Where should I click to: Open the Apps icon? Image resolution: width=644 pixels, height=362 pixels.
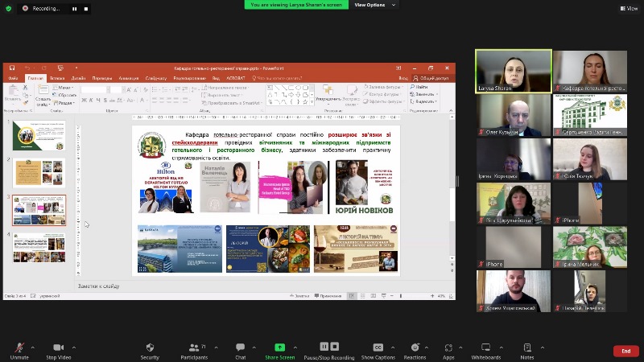448,348
